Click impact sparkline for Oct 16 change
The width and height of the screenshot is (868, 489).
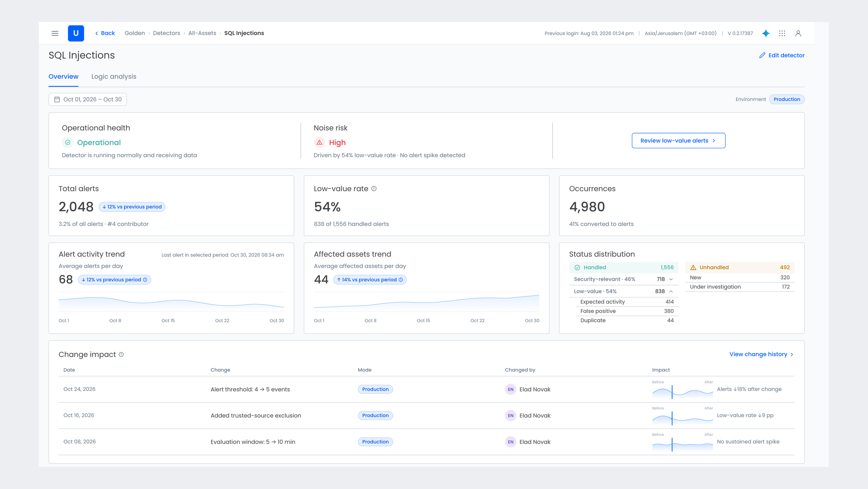pyautogui.click(x=682, y=418)
